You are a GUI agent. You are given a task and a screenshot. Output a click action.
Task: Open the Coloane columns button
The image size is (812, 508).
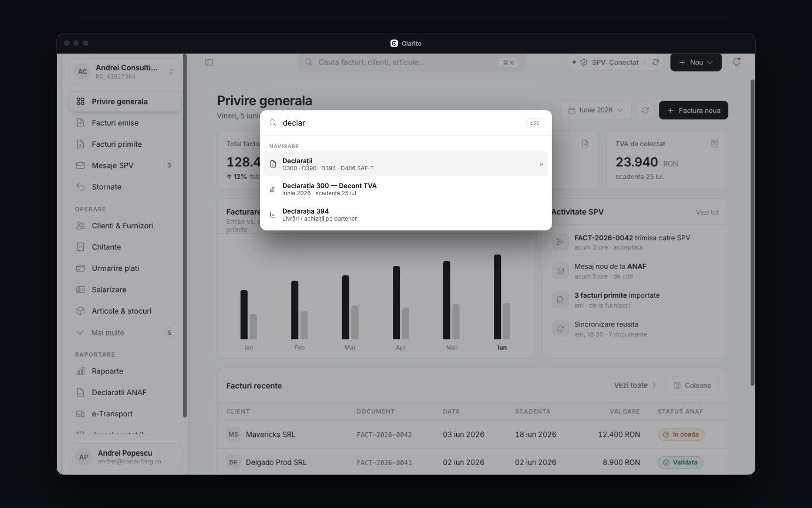[692, 385]
